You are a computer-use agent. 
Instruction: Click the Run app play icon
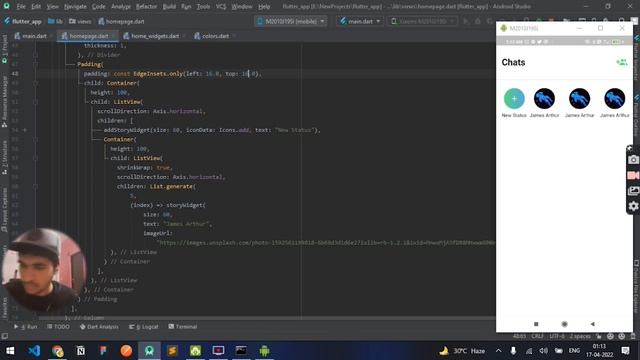pos(466,21)
